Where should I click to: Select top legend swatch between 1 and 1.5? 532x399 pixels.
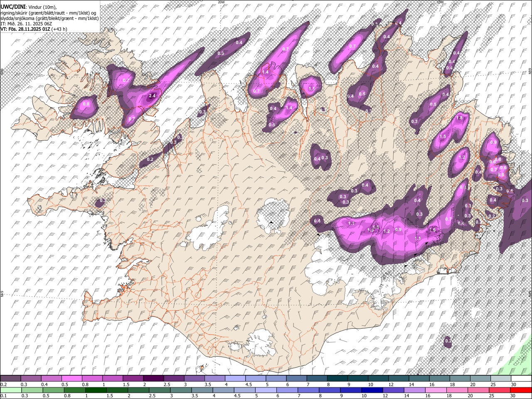[x=113, y=379]
